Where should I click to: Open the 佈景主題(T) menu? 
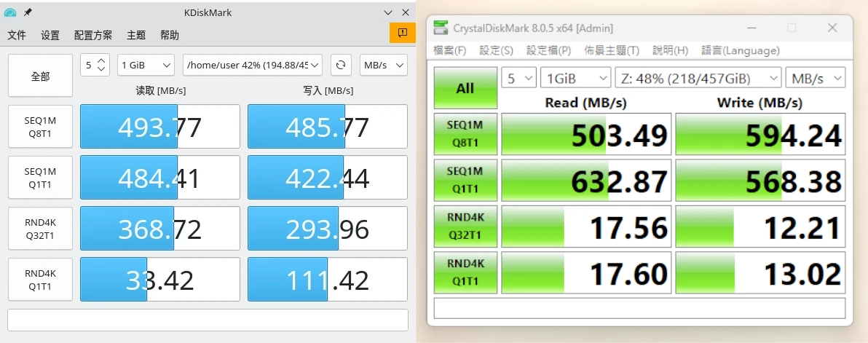click(611, 50)
